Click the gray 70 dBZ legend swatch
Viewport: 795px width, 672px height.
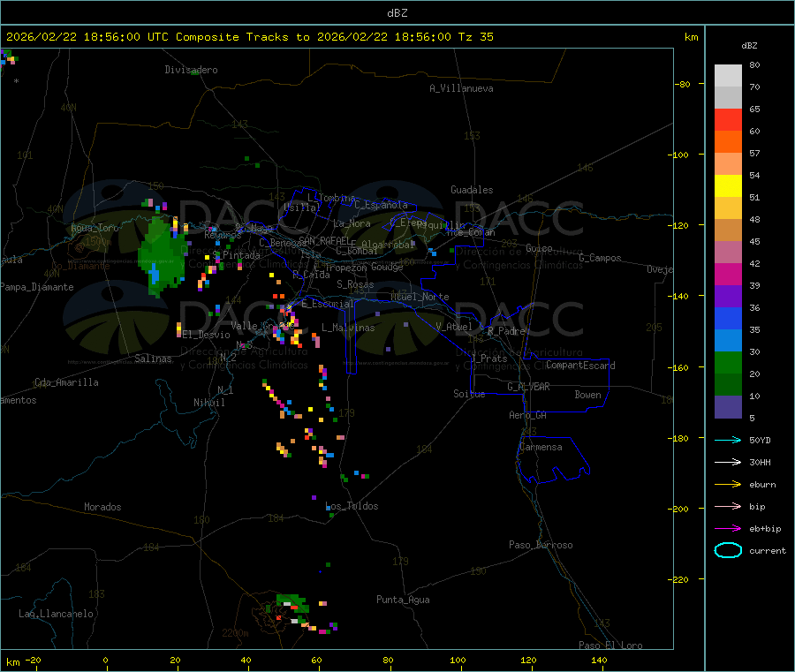[x=728, y=98]
